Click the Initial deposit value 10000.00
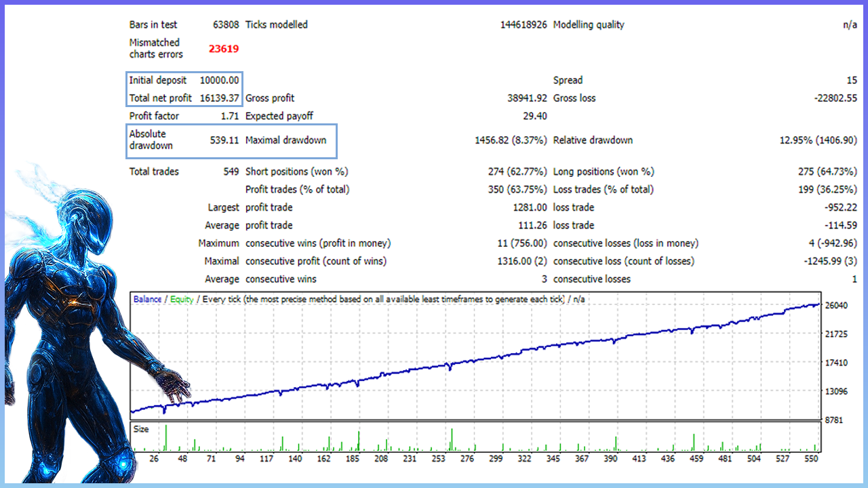The height and width of the screenshot is (488, 868). (x=219, y=80)
